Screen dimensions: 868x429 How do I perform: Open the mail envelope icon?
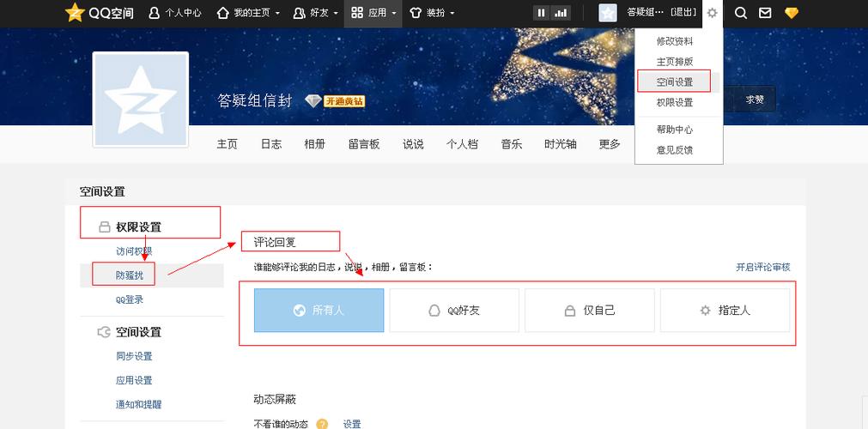765,13
